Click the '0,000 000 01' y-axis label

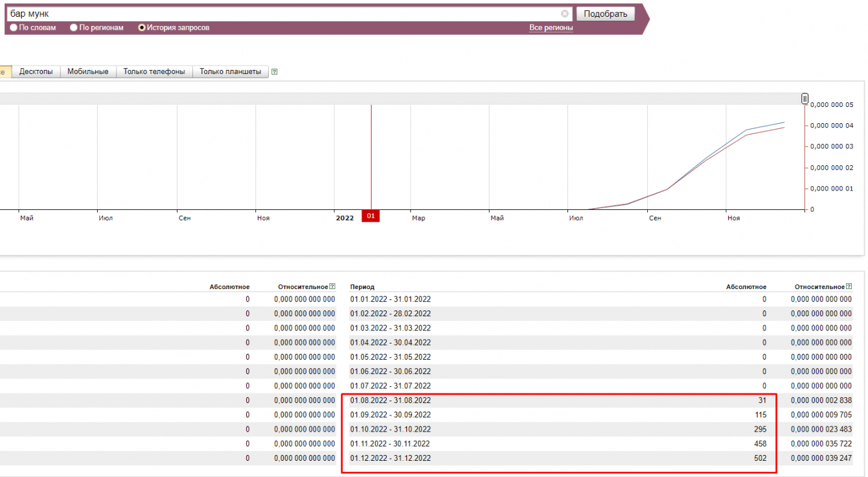pos(832,189)
